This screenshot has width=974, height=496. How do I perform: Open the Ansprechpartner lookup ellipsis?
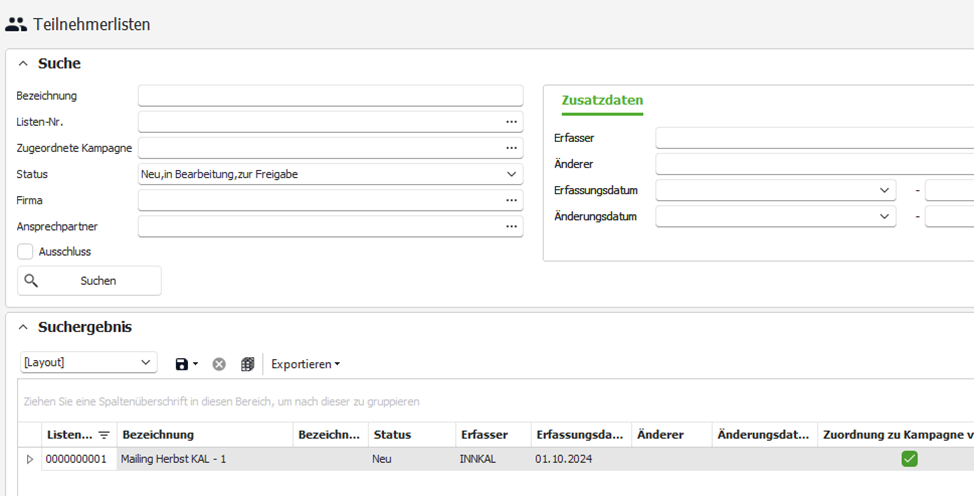coord(512,226)
